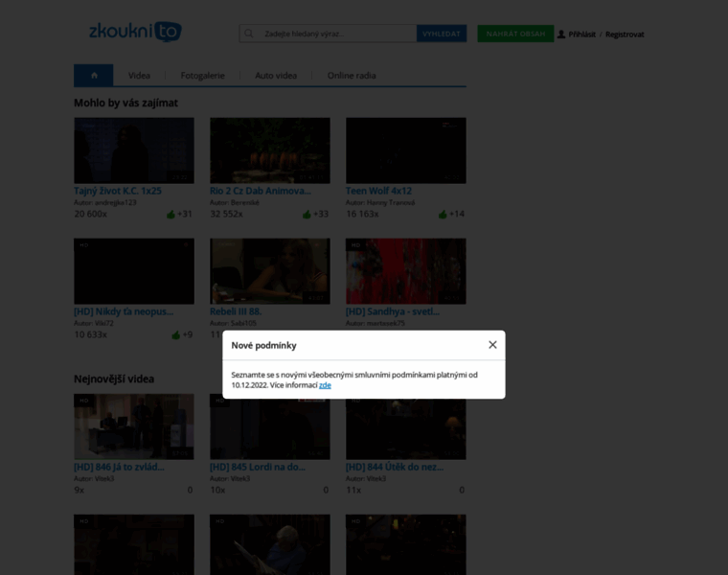Image resolution: width=728 pixels, height=575 pixels.
Task: Open Rebeli III 88. thumbnail
Action: coord(270,271)
